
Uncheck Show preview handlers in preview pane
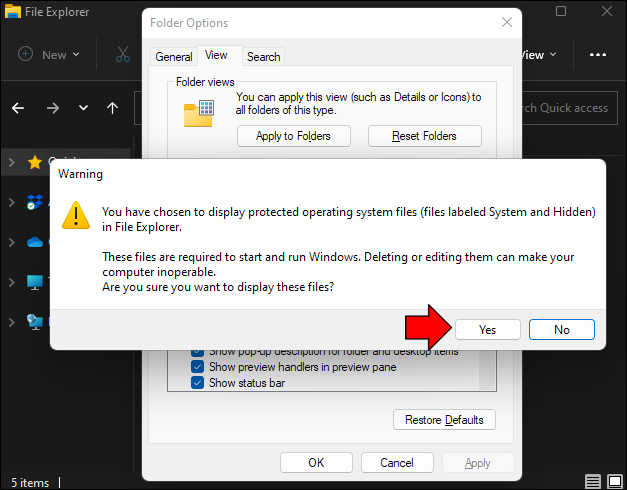coord(197,367)
